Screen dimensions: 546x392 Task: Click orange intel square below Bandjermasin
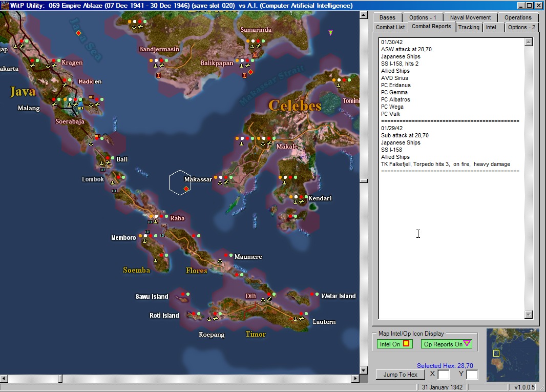click(x=159, y=75)
